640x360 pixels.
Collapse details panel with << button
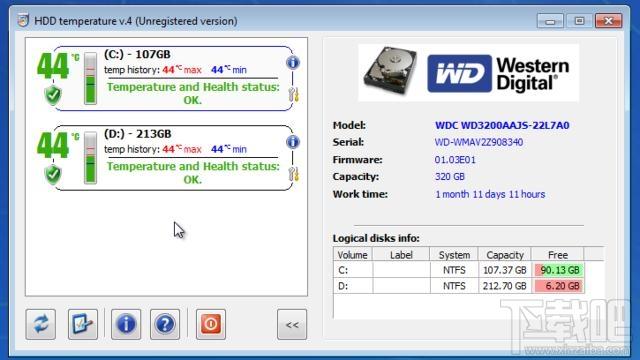292,324
